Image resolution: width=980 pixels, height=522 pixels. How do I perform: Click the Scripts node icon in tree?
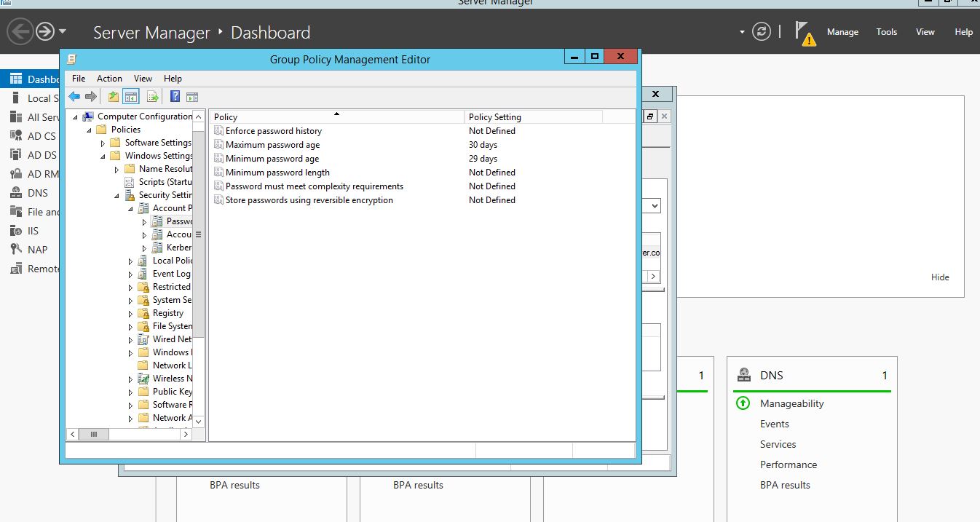coord(130,182)
